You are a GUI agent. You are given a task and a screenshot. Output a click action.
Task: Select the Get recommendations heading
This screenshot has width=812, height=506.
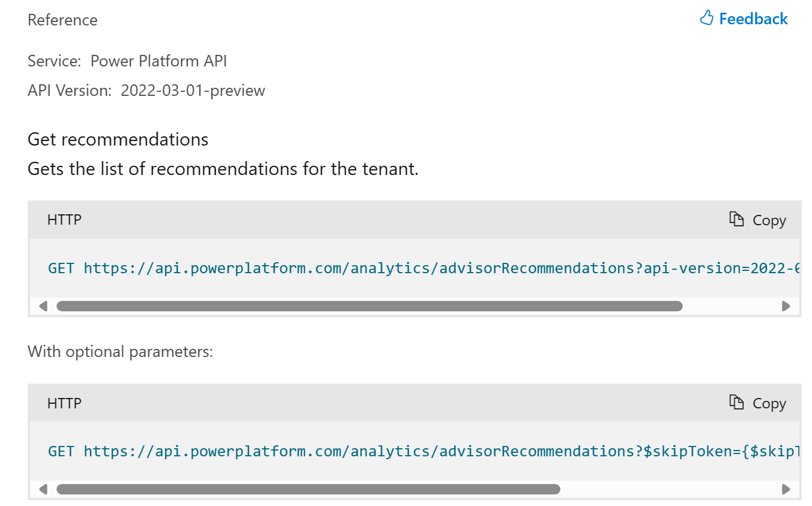point(117,139)
